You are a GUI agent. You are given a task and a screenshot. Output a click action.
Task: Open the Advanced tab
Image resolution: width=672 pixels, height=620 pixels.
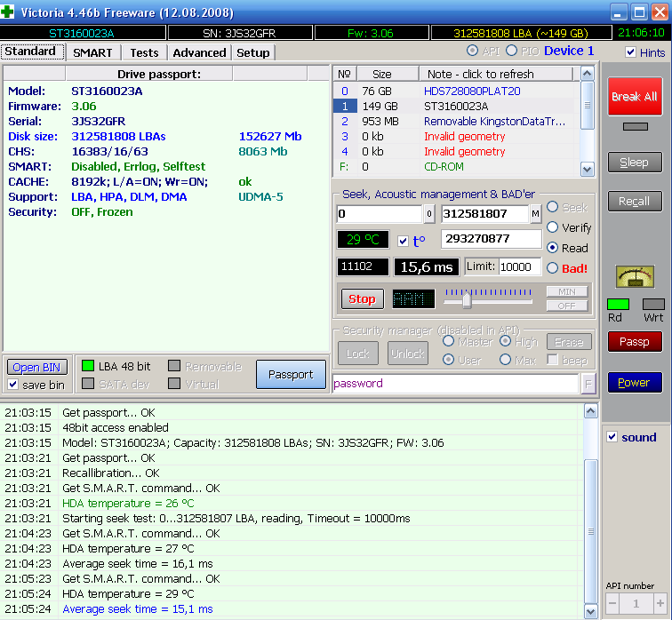coord(199,52)
